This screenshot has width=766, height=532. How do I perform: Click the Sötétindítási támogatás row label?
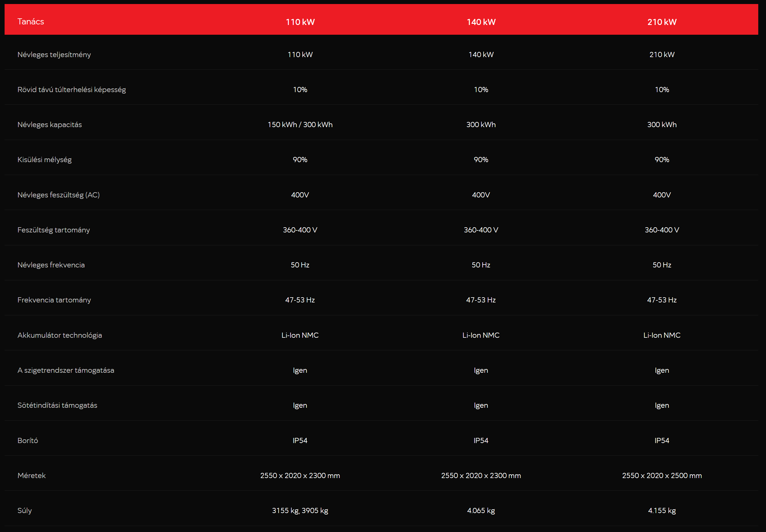57,405
